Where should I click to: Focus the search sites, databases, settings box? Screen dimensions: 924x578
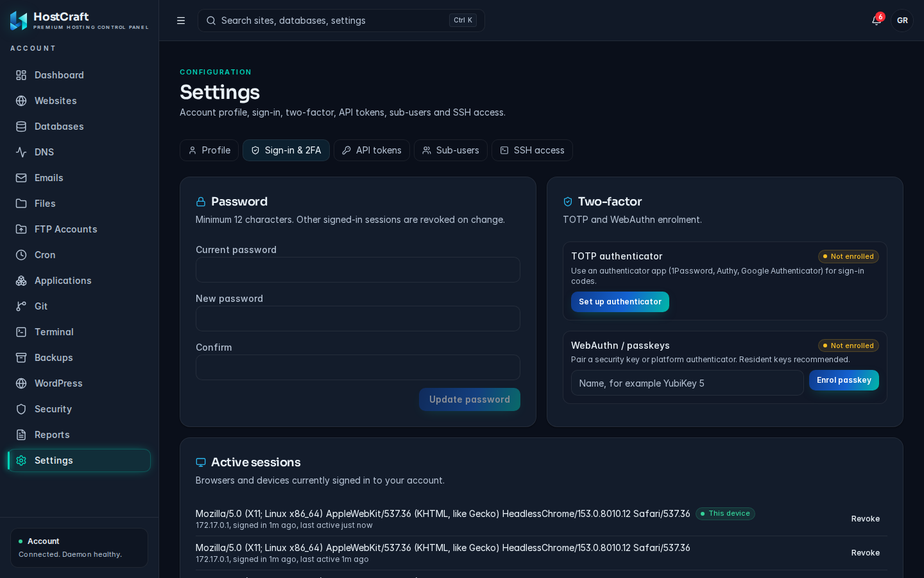(x=341, y=21)
